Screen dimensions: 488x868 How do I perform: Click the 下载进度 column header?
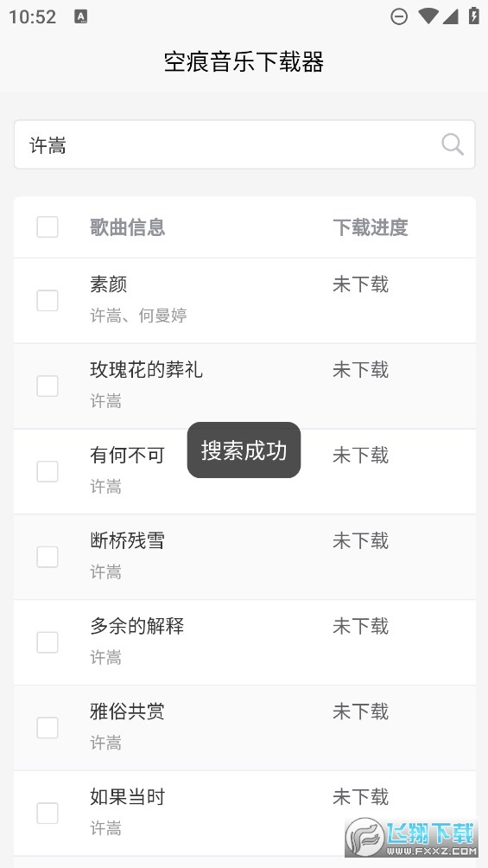[x=371, y=227]
